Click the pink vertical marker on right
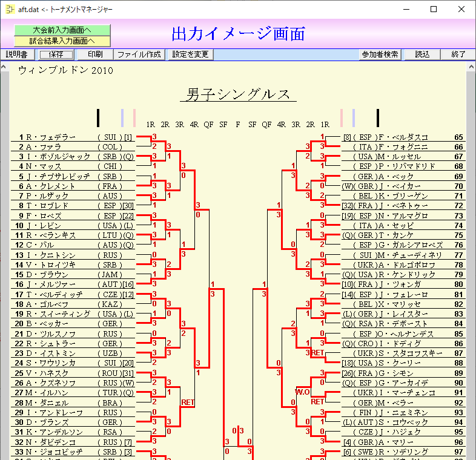The width and height of the screenshot is (476, 460). click(x=342, y=118)
